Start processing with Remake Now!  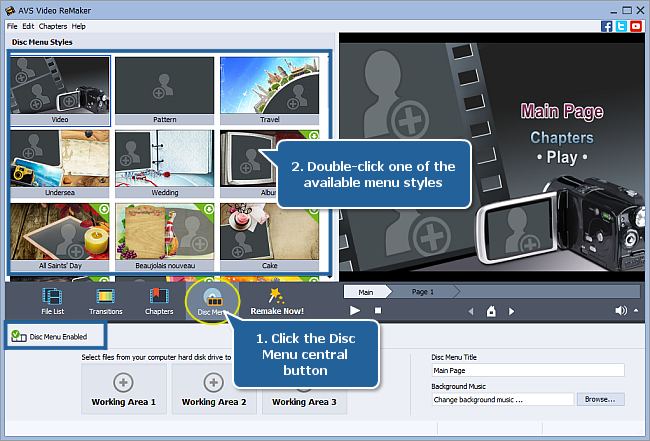pyautogui.click(x=277, y=301)
